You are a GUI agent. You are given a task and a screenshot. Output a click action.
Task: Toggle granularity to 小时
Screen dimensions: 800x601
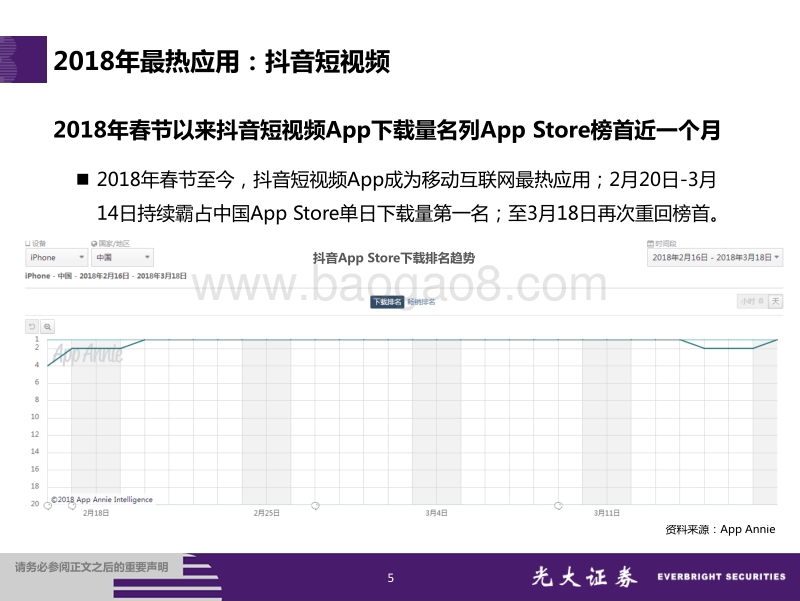click(752, 301)
